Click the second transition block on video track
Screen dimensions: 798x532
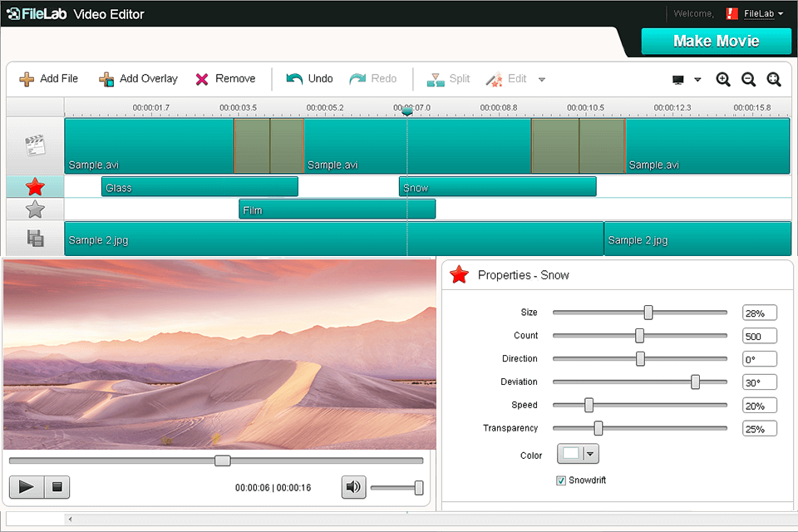(x=579, y=146)
